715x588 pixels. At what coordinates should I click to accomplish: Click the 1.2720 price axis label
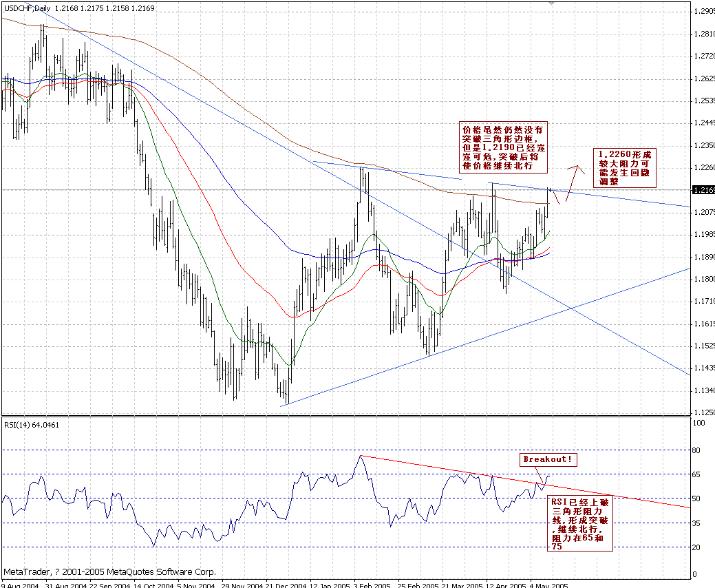[x=704, y=56]
